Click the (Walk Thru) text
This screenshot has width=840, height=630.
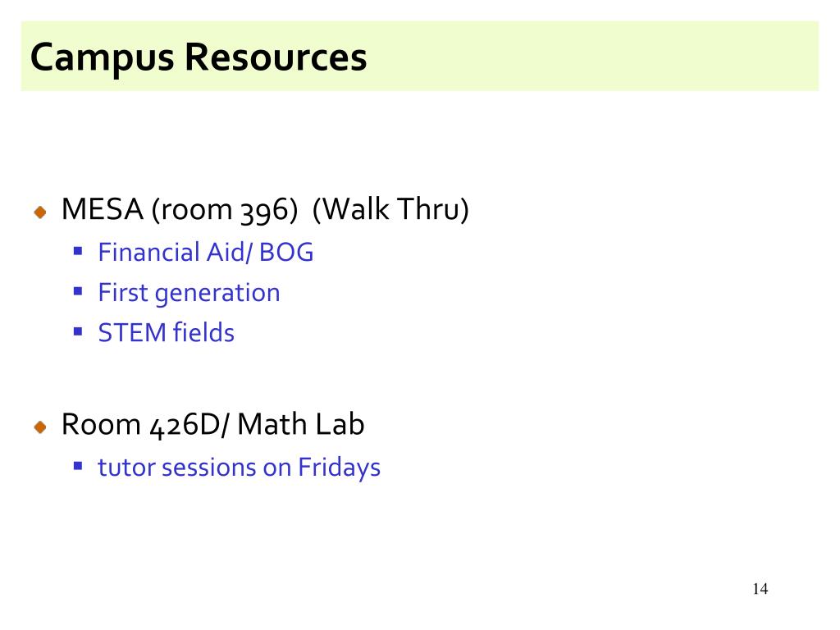[x=390, y=209]
